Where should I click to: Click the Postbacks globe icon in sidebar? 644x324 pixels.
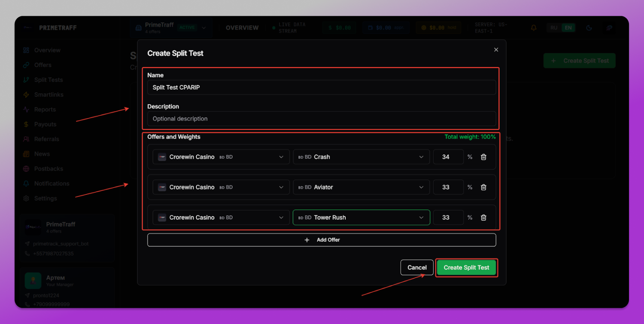pyautogui.click(x=27, y=169)
